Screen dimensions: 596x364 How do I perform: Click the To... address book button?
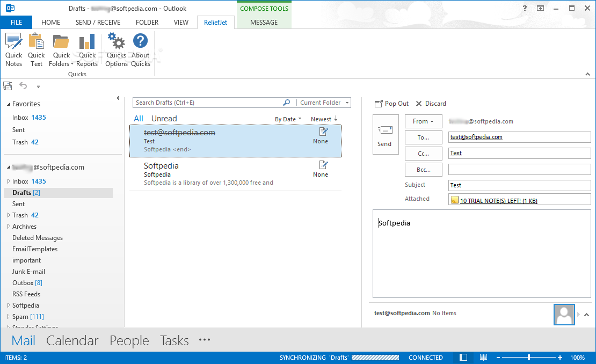424,137
